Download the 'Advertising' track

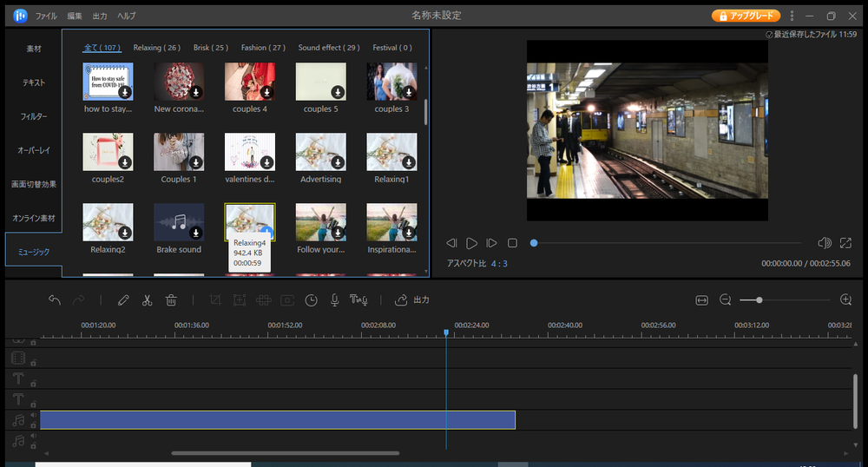(x=338, y=162)
